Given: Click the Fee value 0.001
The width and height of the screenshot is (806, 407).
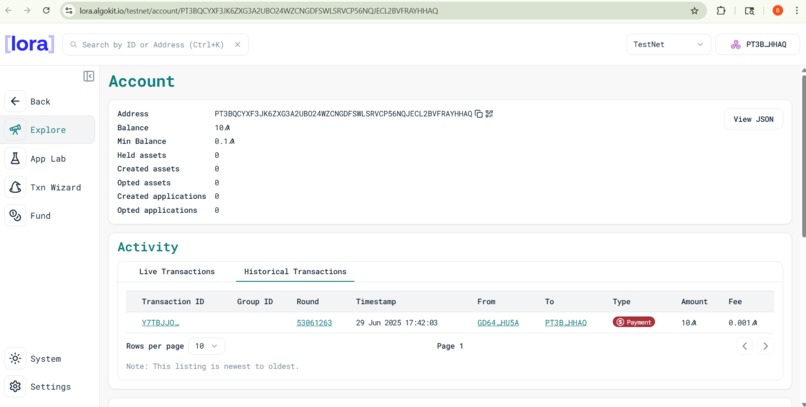Looking at the screenshot, I should 743,323.
